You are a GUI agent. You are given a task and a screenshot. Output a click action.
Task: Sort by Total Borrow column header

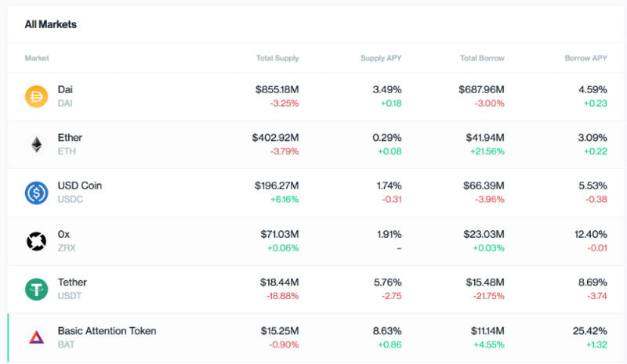[482, 59]
